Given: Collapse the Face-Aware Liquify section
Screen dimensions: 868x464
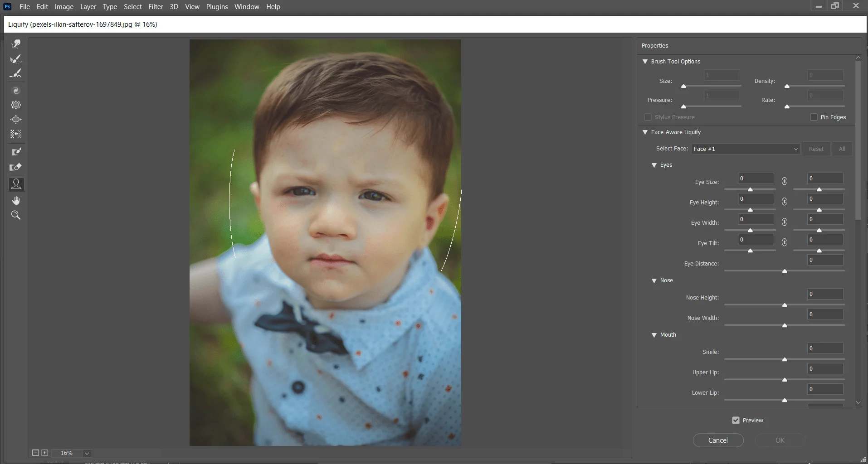Looking at the screenshot, I should [x=645, y=132].
